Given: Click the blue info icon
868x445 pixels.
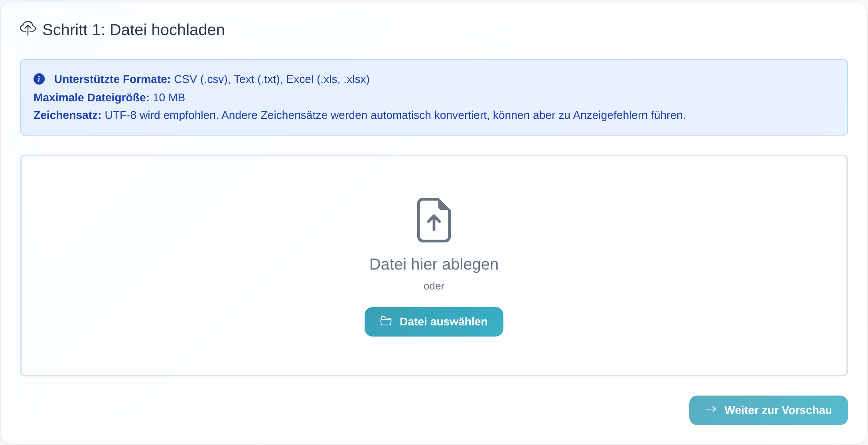Looking at the screenshot, I should [39, 79].
